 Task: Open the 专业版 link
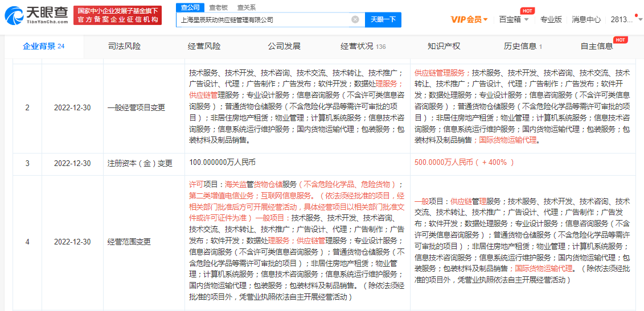[551, 19]
